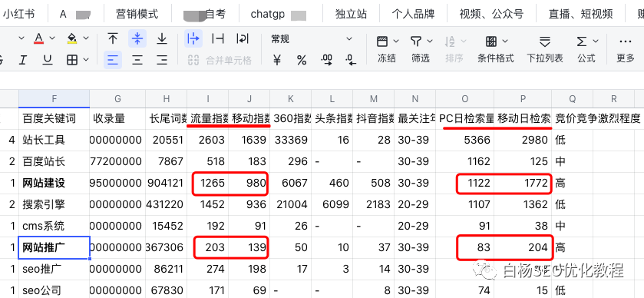Open the 常规 number format dropdown
The width and height of the screenshot is (644, 298).
[x=312, y=39]
